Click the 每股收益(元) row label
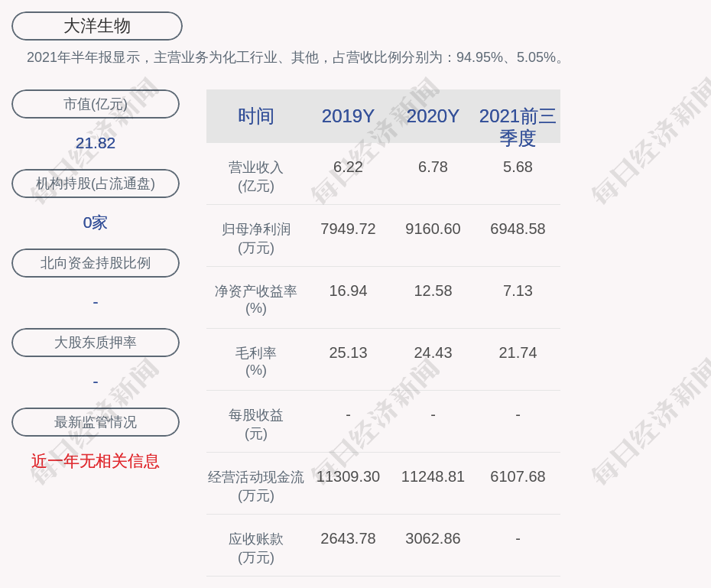The height and width of the screenshot is (588, 711). [x=256, y=424]
